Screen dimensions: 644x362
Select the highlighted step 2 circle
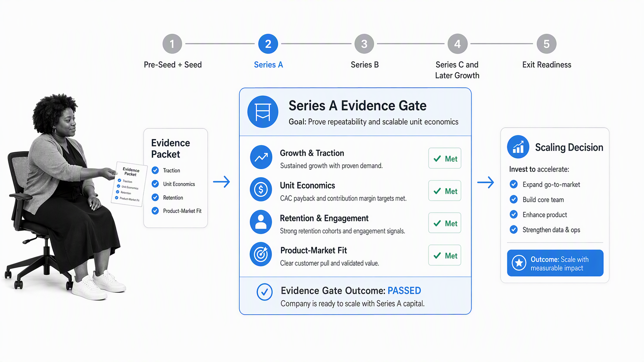pos(268,44)
